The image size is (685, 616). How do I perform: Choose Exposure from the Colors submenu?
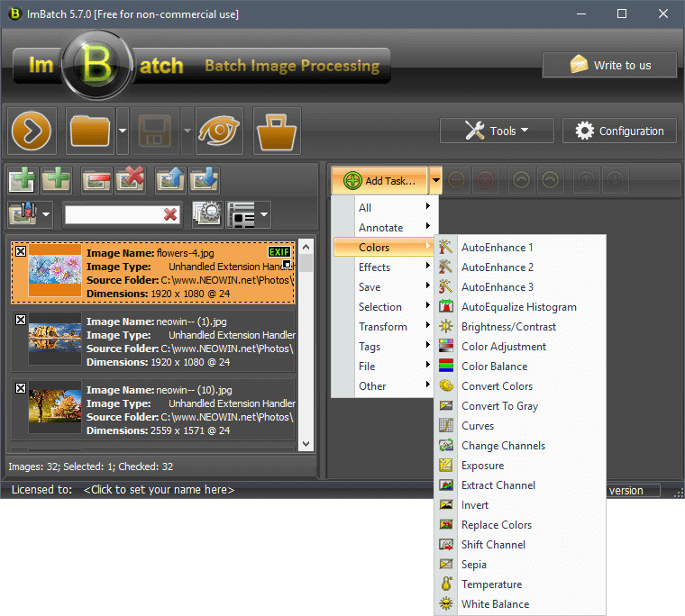[521, 465]
